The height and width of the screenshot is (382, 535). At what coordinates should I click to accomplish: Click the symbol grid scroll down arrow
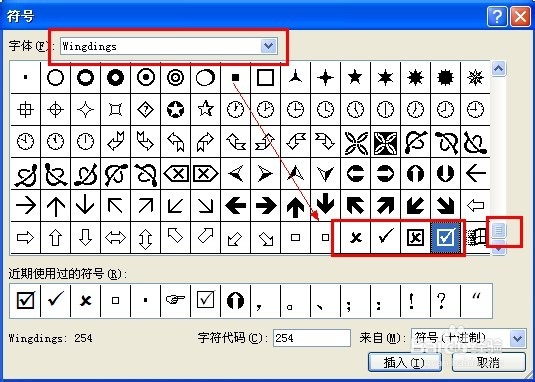[x=498, y=249]
